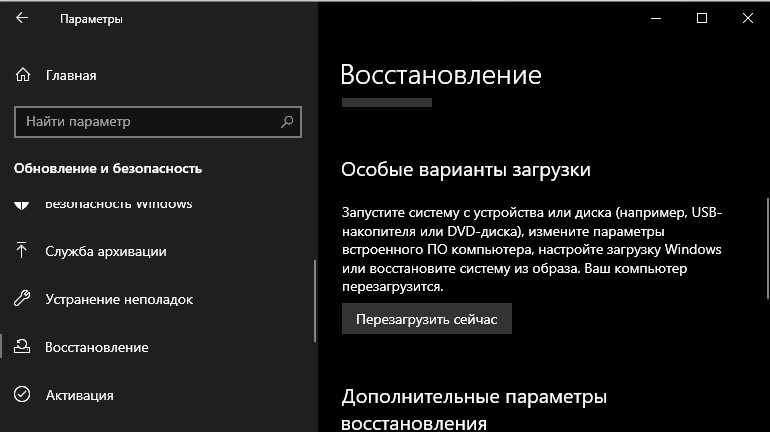Focus the Найти параметр search field
770x432 pixels.
click(158, 122)
